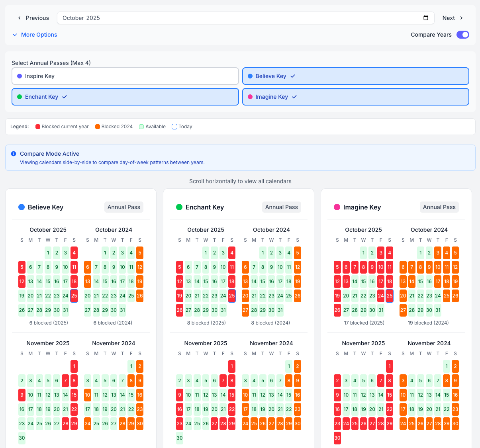Click the calendar picker icon in month field
The width and height of the screenshot is (480, 448).
pos(425,18)
